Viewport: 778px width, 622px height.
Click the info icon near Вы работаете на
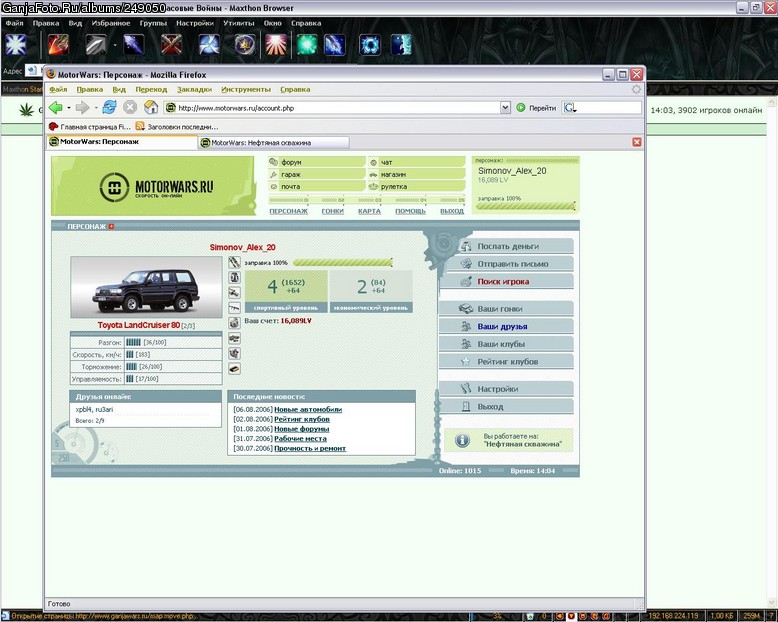462,440
